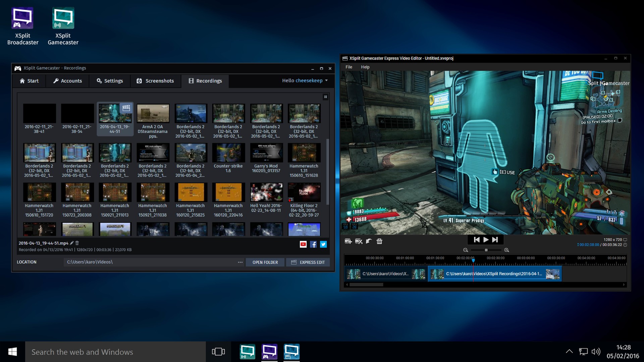This screenshot has width=644, height=362.
Task: Delete the selected clip using the trash icon
Action: click(x=379, y=241)
